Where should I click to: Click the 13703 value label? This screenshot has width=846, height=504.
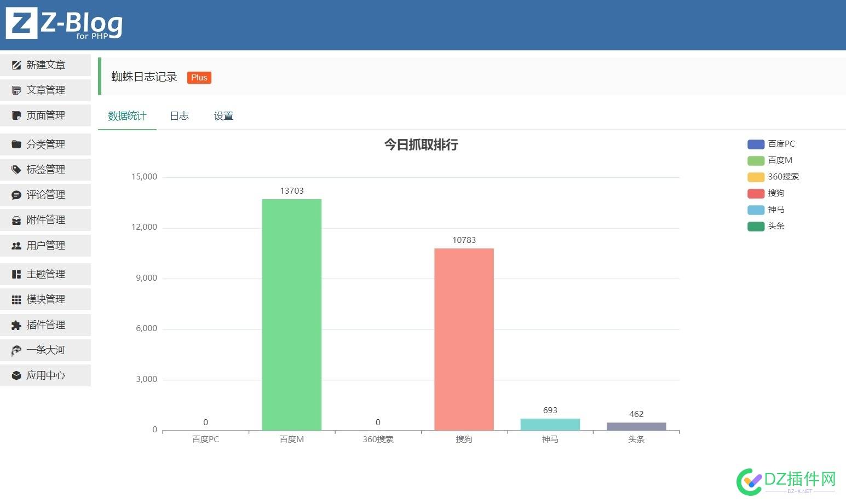(292, 191)
